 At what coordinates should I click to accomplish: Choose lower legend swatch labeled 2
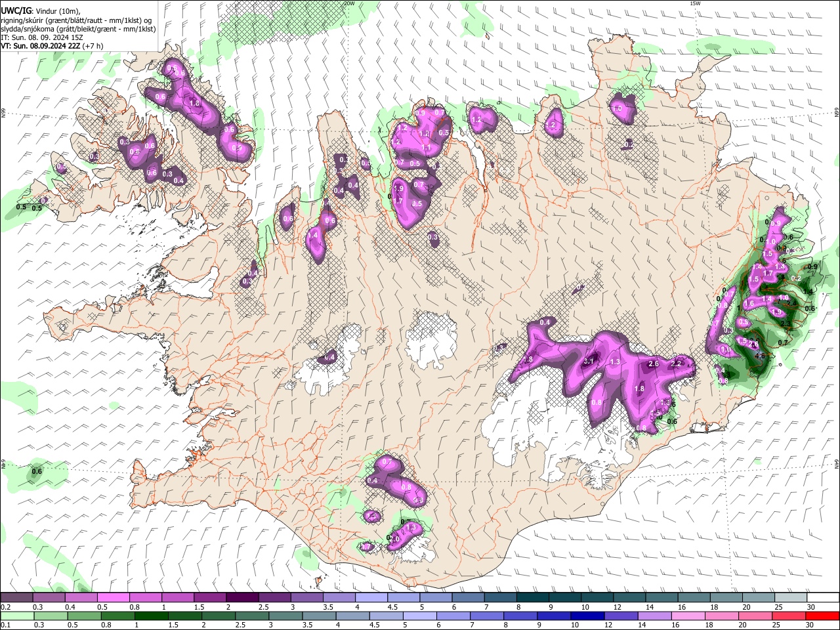(x=218, y=616)
